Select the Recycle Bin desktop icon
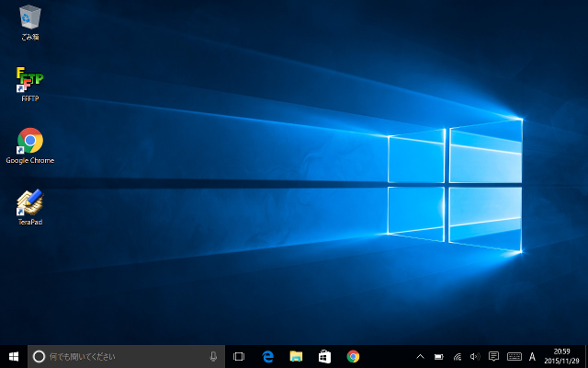588x368 pixels. [x=29, y=18]
